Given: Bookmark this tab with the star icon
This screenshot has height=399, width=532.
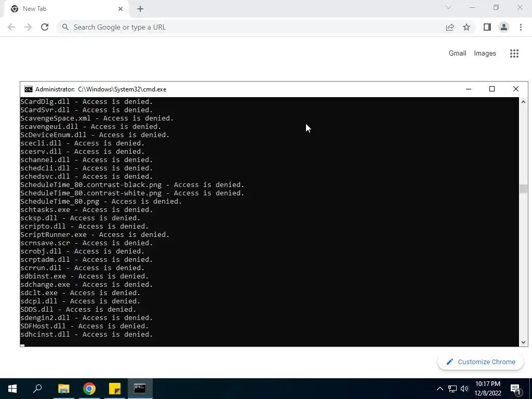Looking at the screenshot, I should [467, 27].
